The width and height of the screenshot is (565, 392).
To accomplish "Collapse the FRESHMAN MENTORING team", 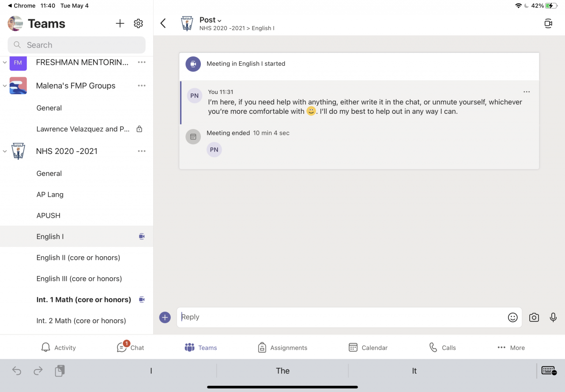I will click(5, 63).
